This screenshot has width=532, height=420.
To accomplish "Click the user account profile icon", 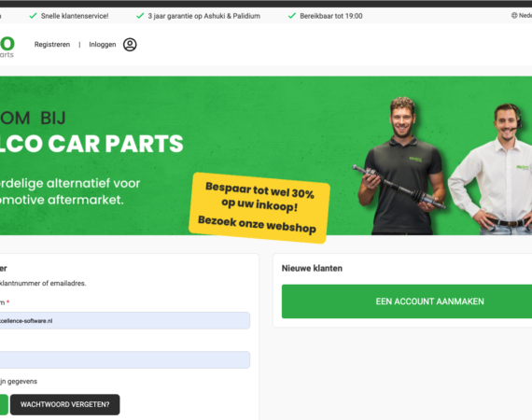I will click(x=130, y=45).
